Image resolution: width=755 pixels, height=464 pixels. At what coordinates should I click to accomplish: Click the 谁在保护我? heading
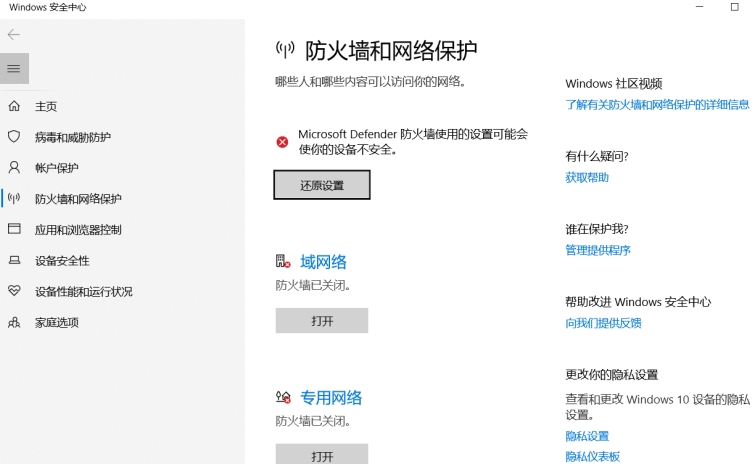pyautogui.click(x=597, y=229)
